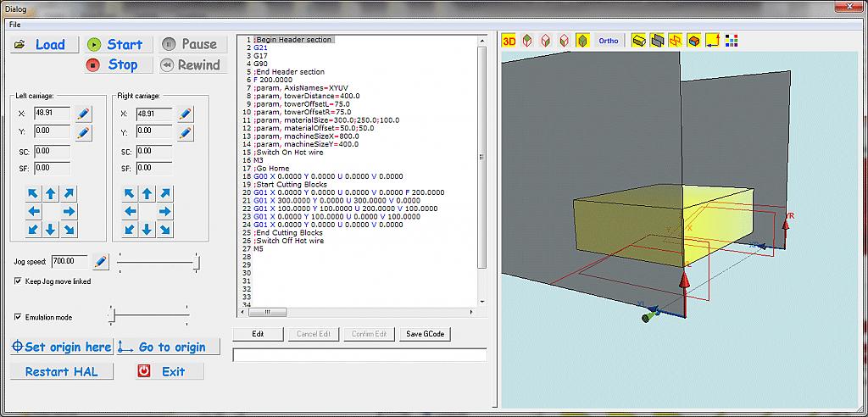
Task: Disable the Emulation mode checkbox
Action: [19, 317]
